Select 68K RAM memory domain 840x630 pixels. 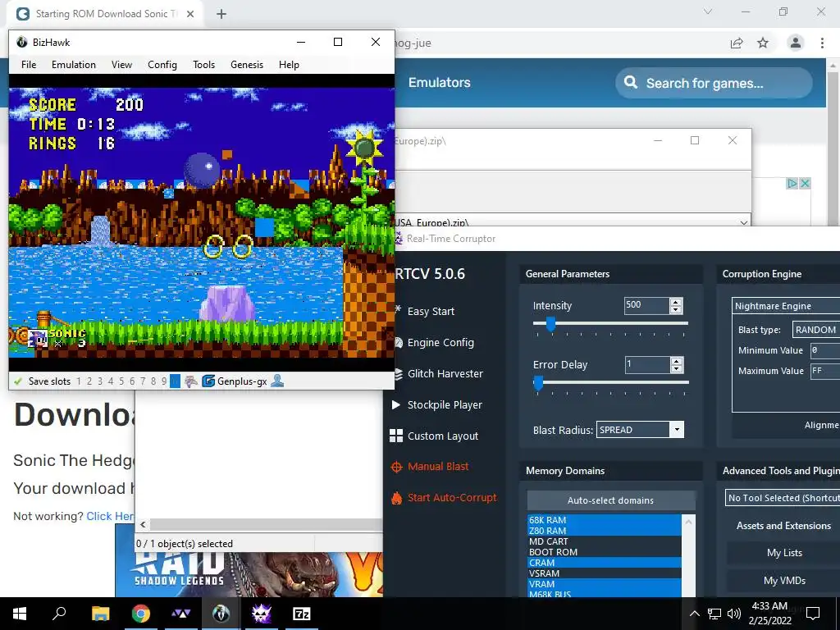605,519
